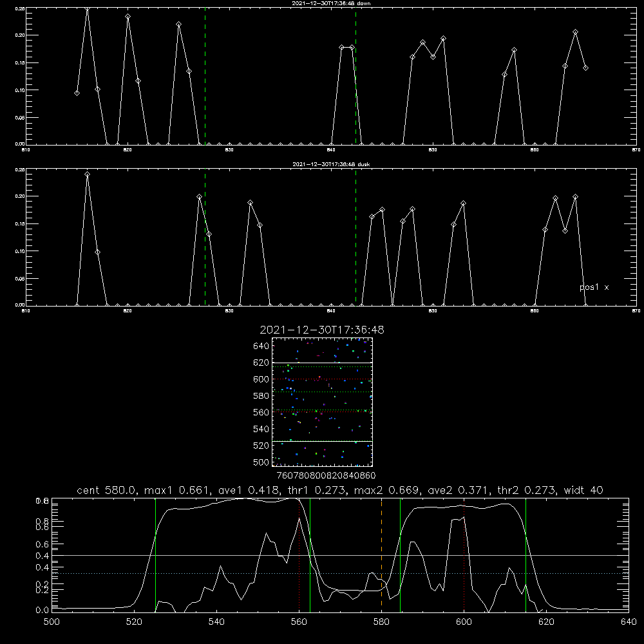This screenshot has height=644, width=644.
Task: Click the dawn plot y-axis label '0.15'
Action: (20, 63)
